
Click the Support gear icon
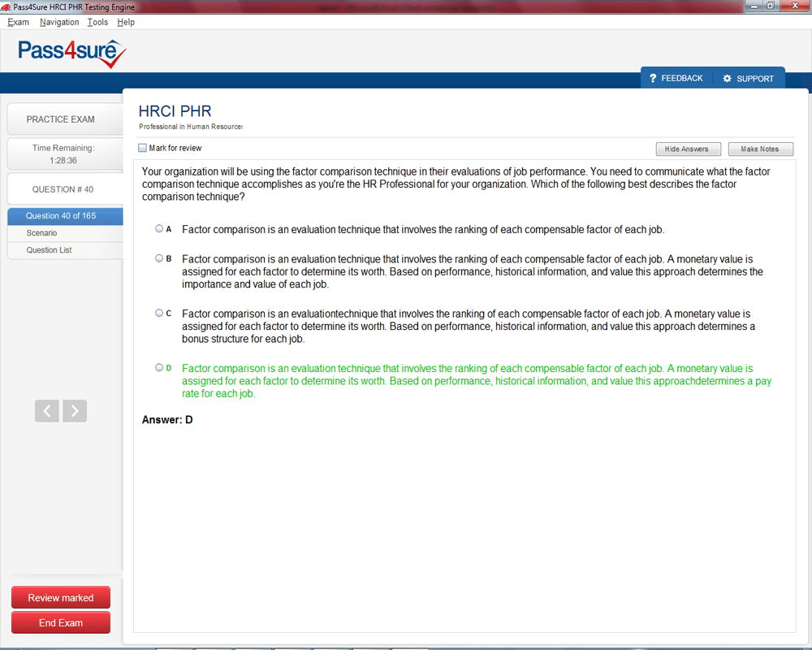click(727, 78)
